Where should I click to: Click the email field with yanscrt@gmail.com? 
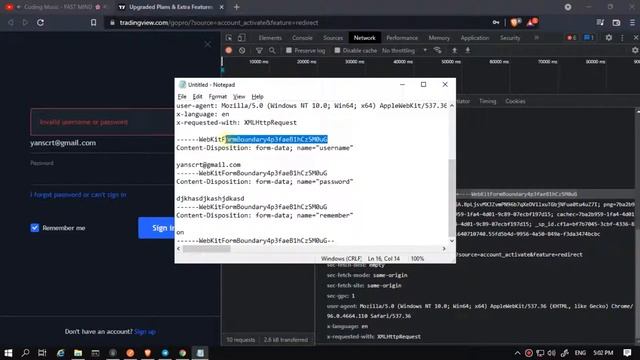click(102, 143)
